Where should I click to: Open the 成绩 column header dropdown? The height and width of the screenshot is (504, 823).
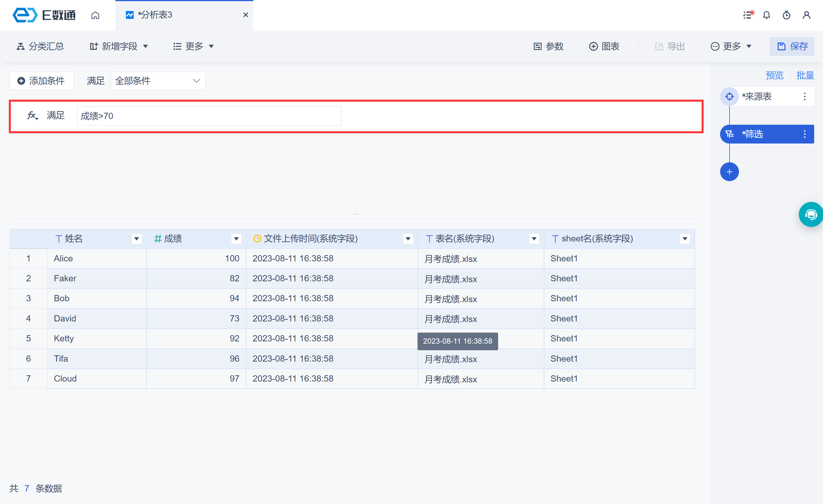pos(236,239)
